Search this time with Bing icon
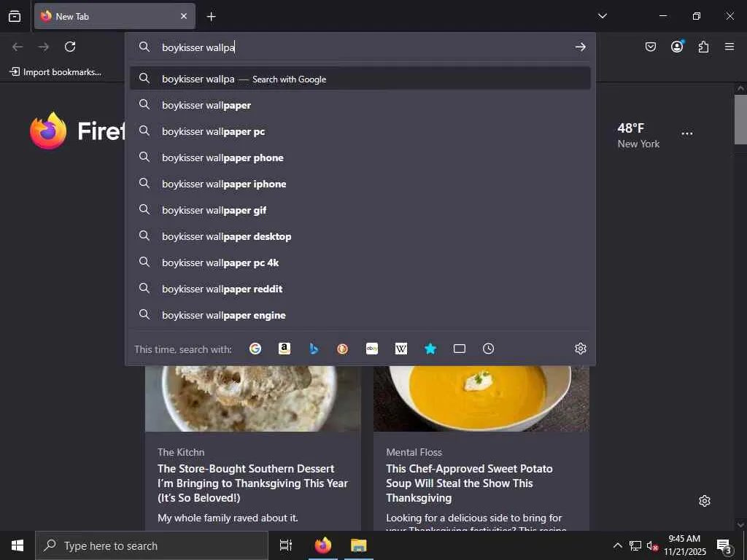 pyautogui.click(x=314, y=349)
